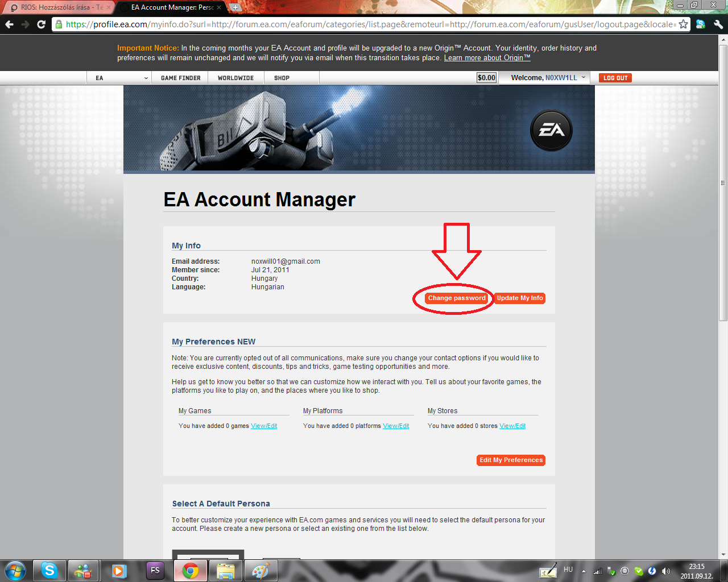The height and width of the screenshot is (582, 728).
Task: Click the extension icon beside the wrench
Action: pos(701,24)
